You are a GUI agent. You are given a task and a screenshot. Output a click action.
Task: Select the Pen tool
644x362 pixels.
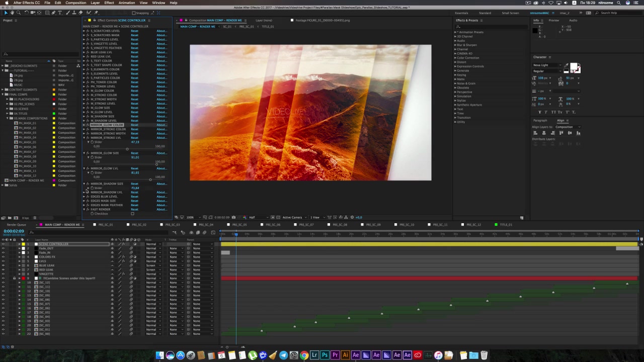(53, 13)
